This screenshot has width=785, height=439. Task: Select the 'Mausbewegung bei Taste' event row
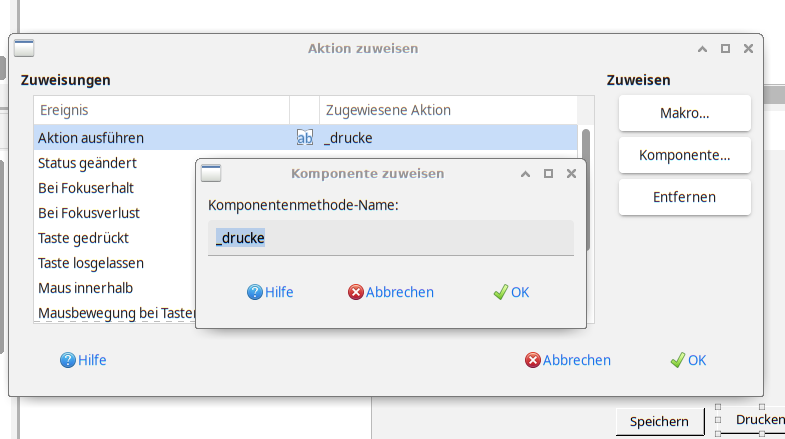pos(115,313)
